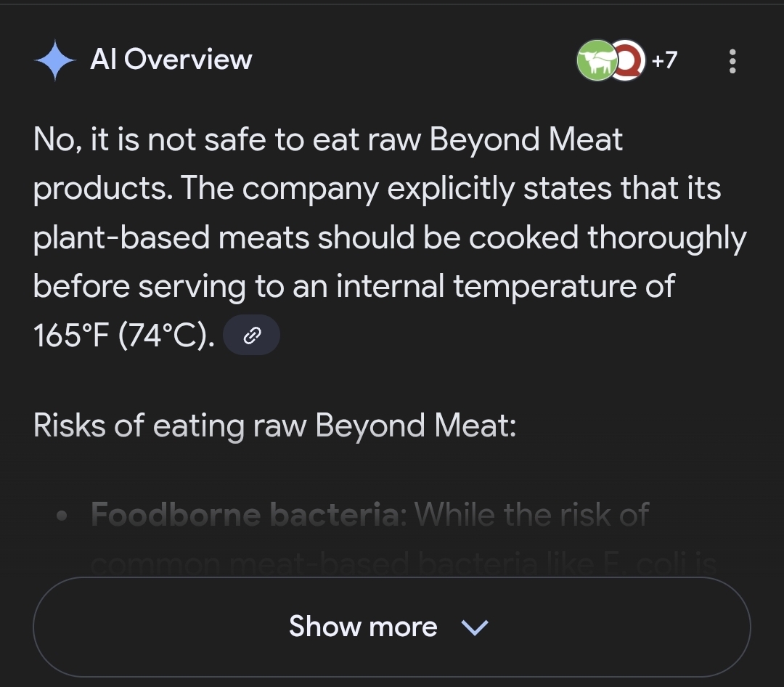The width and height of the screenshot is (784, 687).
Task: Click the bullet dot before Foodborne bacteria
Action: pyautogui.click(x=63, y=516)
